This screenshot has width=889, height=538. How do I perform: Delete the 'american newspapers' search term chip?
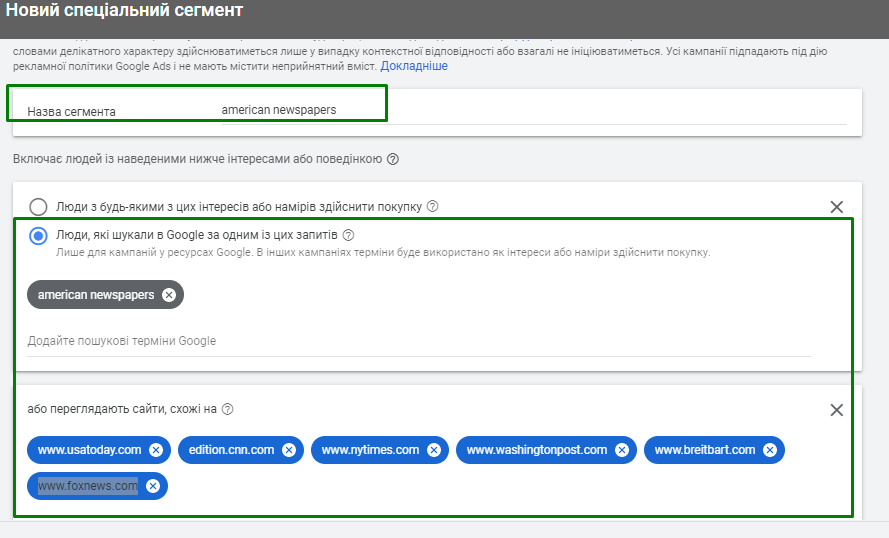tap(169, 295)
